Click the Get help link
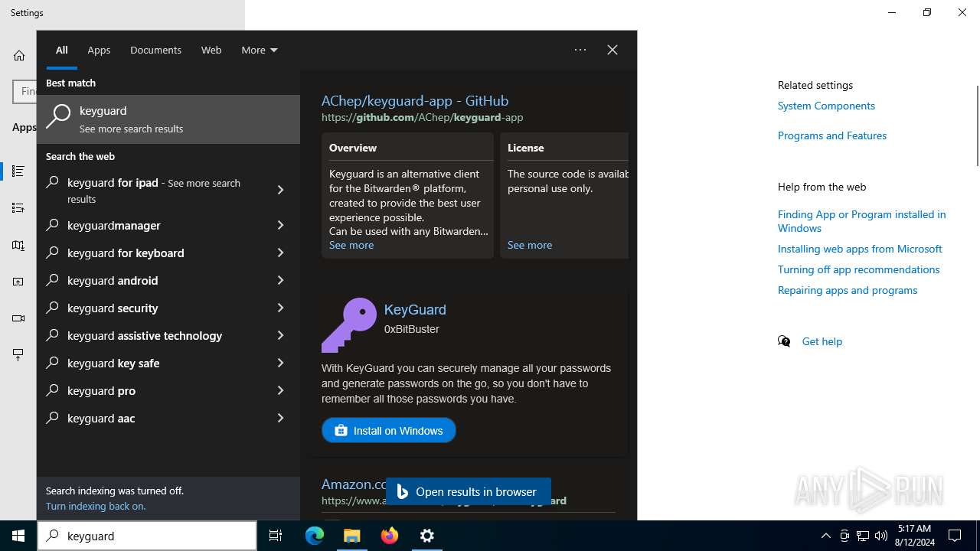980x551 pixels. (x=822, y=341)
